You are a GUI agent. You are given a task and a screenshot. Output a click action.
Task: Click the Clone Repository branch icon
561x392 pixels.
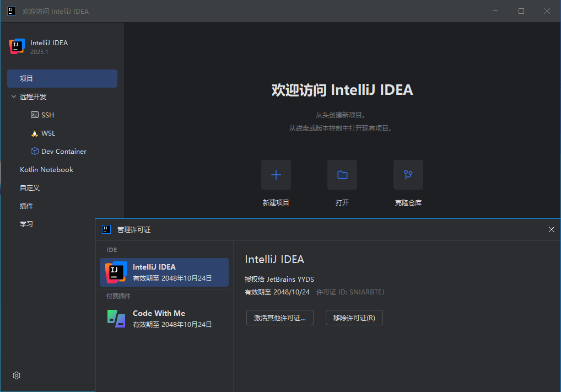[x=408, y=175]
